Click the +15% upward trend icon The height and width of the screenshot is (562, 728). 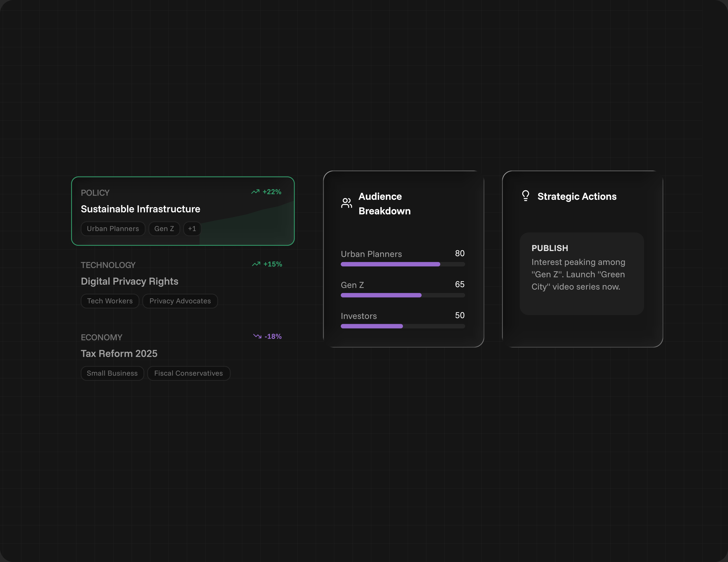256,264
